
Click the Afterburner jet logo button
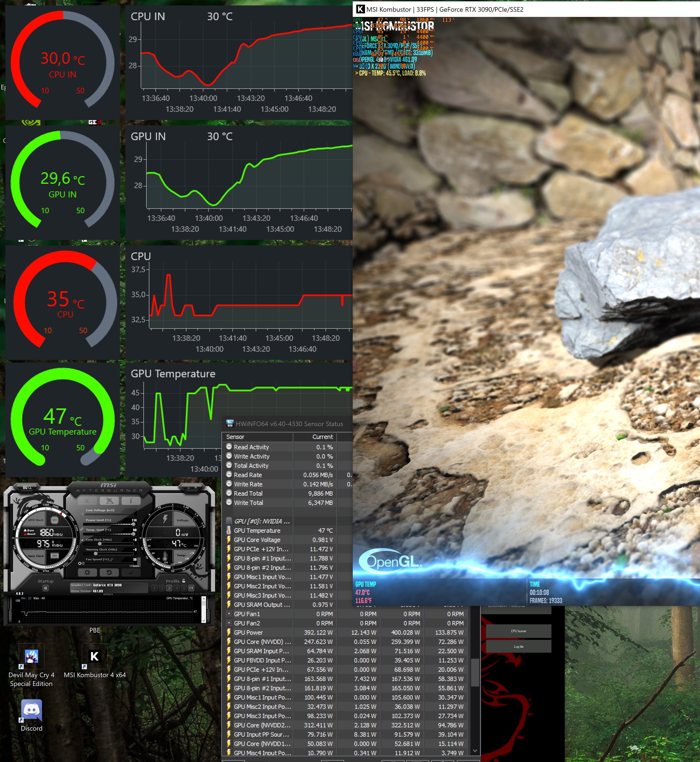click(x=110, y=501)
